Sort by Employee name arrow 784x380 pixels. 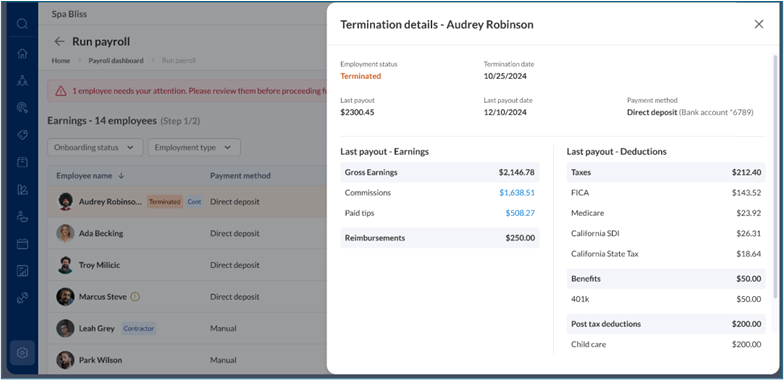click(122, 176)
